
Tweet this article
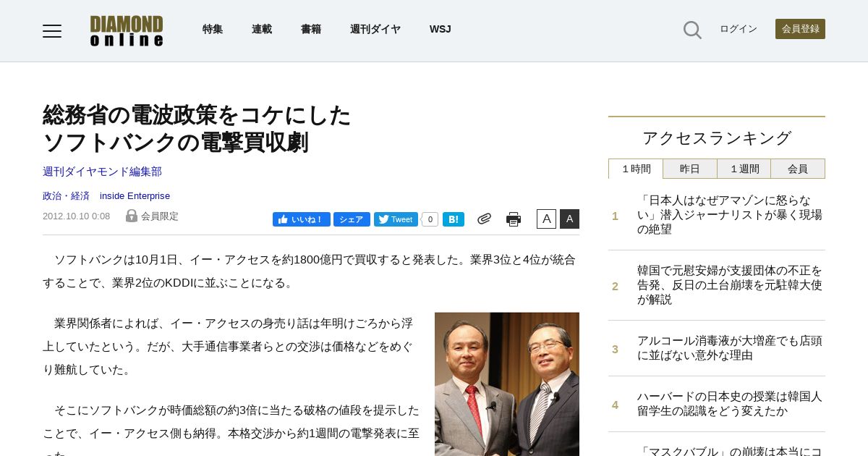click(396, 219)
